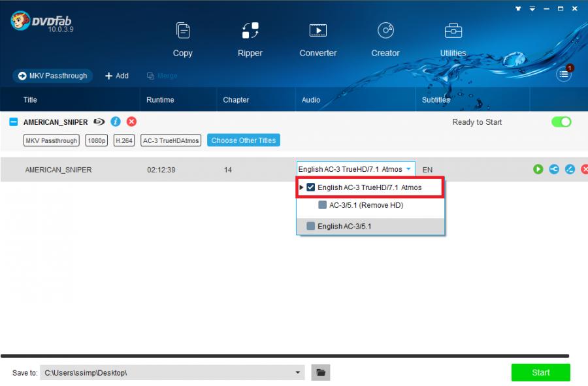Open the task queue list icon

pyautogui.click(x=564, y=74)
